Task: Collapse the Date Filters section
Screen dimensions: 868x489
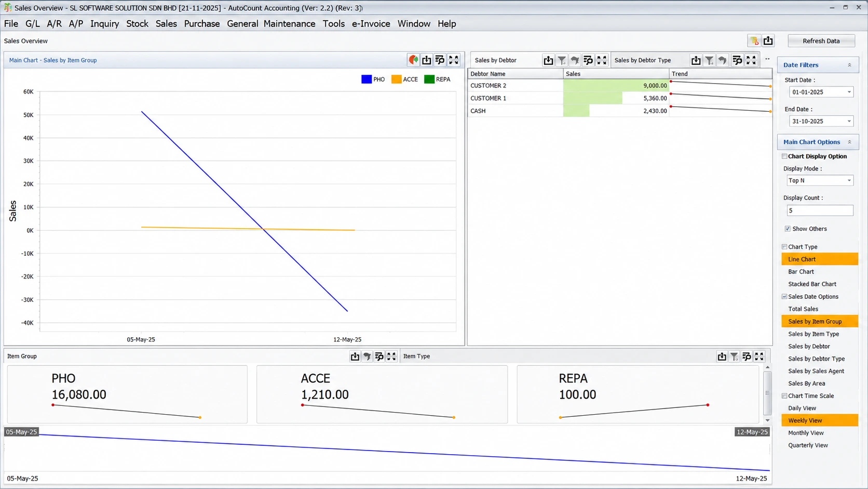Action: [849, 65]
